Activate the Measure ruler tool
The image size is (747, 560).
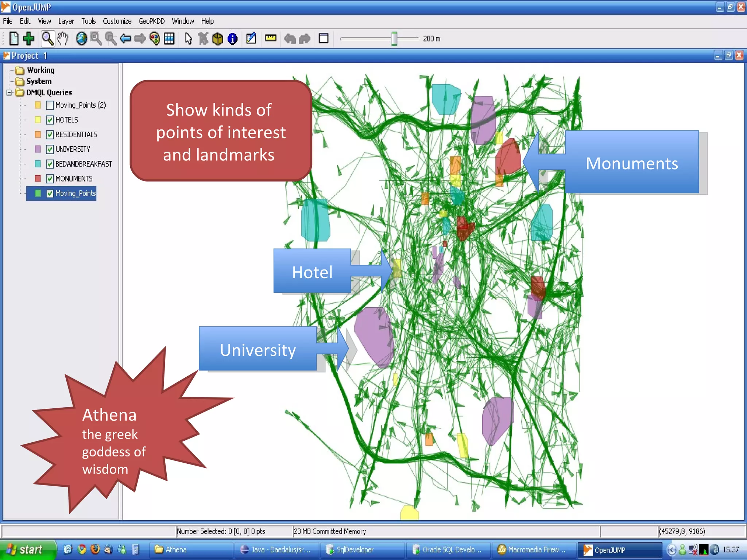coord(270,38)
